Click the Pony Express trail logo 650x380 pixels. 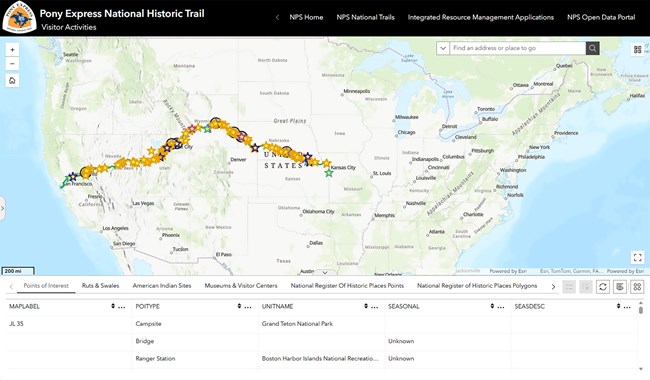tap(19, 17)
